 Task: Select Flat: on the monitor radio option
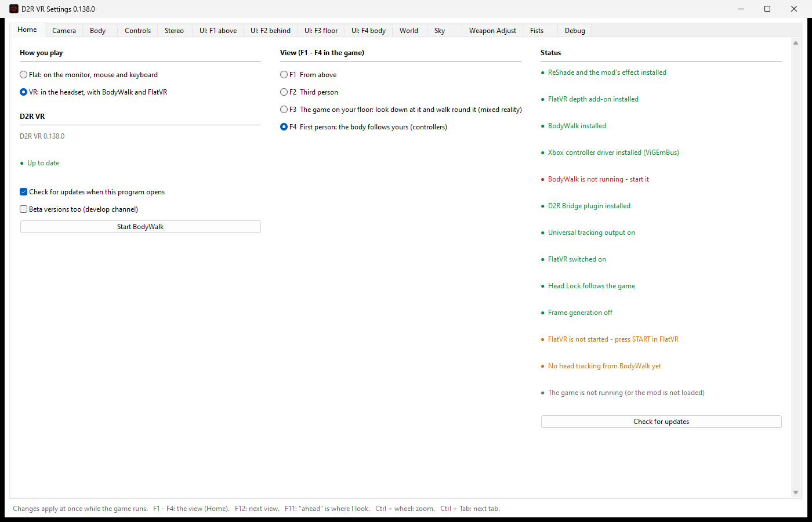(x=89, y=75)
